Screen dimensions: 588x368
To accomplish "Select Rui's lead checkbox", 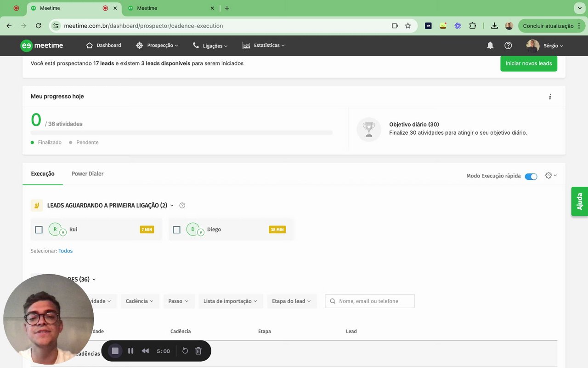I will tap(39, 230).
